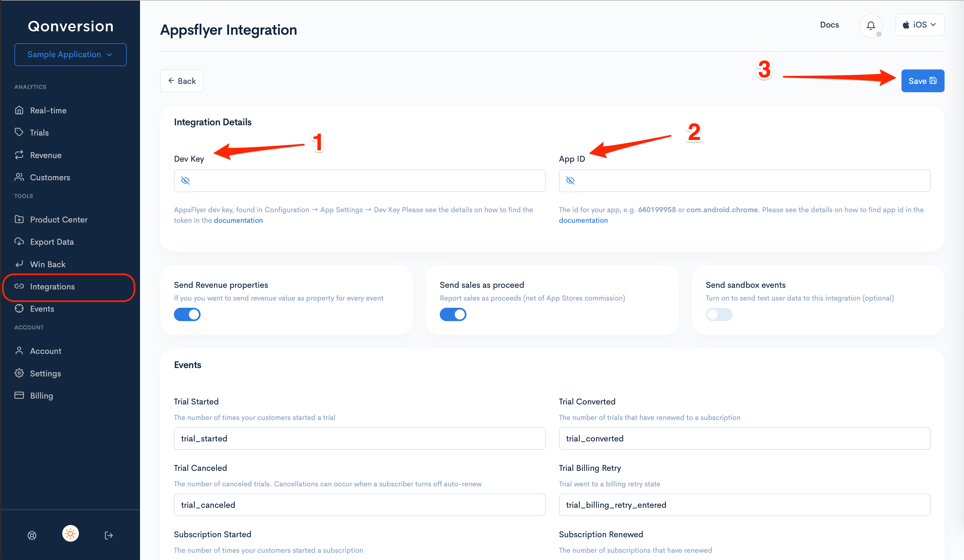This screenshot has width=964, height=560.
Task: Disable Send sales as proceed switch
Action: click(453, 314)
